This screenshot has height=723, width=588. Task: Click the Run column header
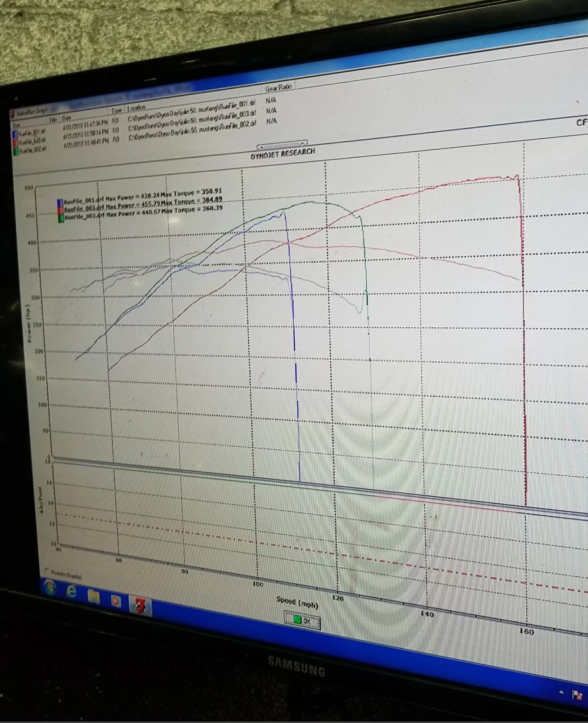17,126
